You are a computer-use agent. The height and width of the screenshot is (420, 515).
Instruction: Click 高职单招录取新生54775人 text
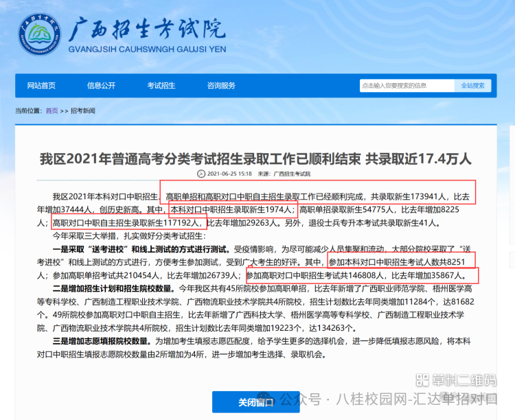346,210
